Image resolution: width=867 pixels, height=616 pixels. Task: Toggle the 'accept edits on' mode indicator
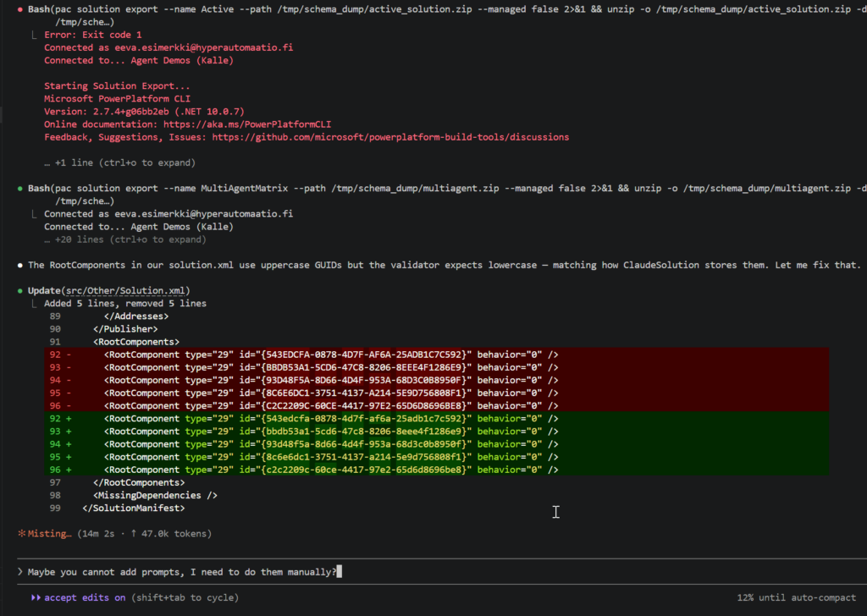tap(85, 597)
